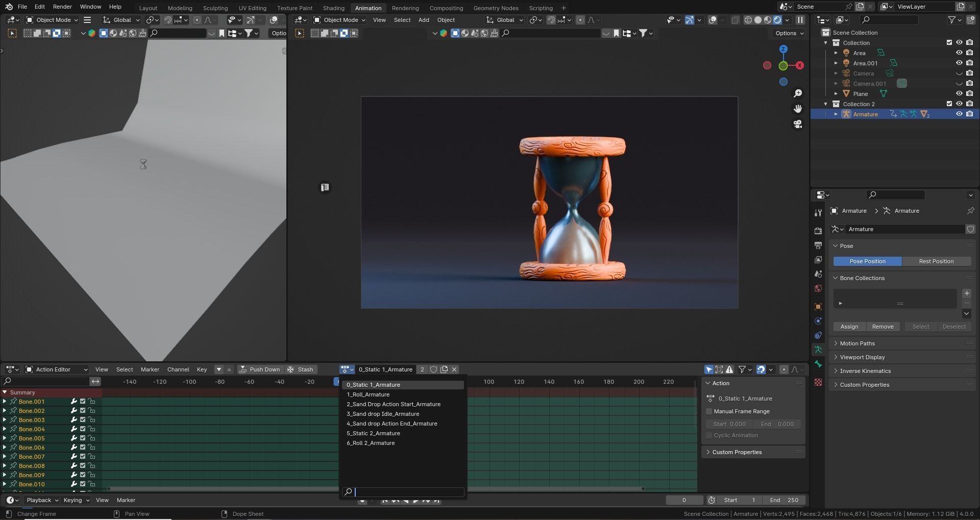Switch to the Shading workspace tab
The image size is (980, 520).
click(333, 8)
